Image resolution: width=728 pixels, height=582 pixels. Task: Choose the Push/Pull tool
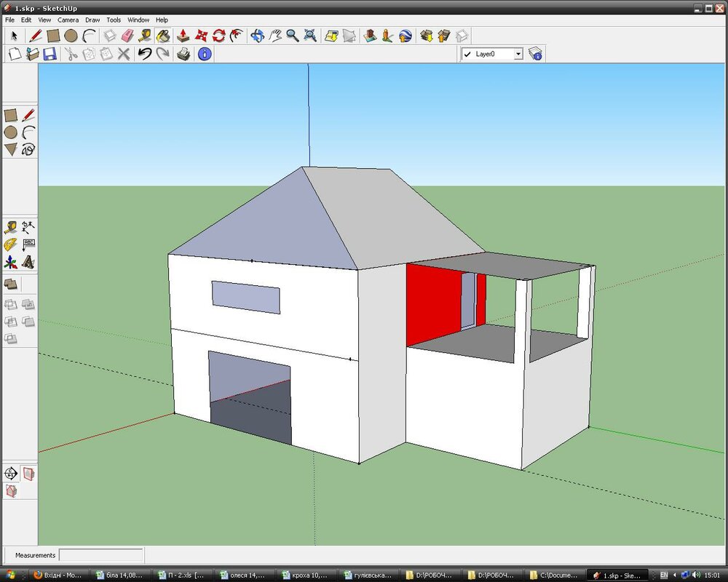[x=183, y=36]
